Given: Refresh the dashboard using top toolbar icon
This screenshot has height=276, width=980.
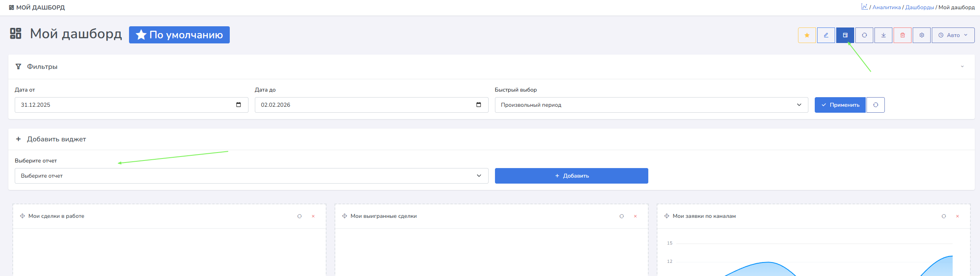Looking at the screenshot, I should [x=864, y=35].
